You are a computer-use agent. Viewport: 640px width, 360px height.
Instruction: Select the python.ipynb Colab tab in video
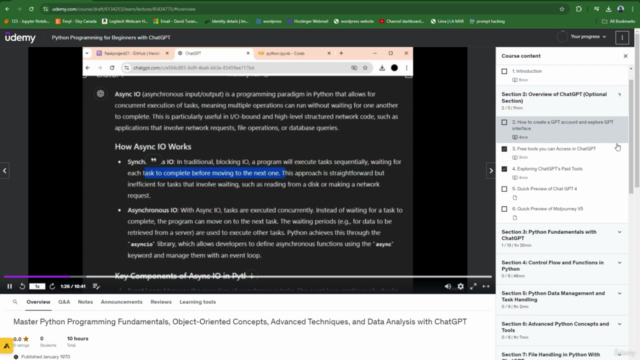pyautogui.click(x=294, y=53)
